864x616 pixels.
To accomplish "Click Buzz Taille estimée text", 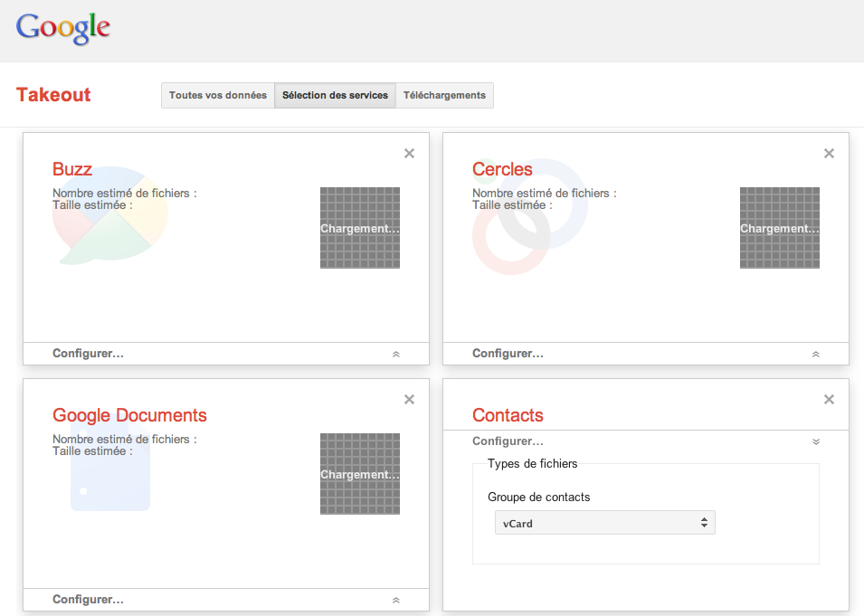I will coord(92,205).
